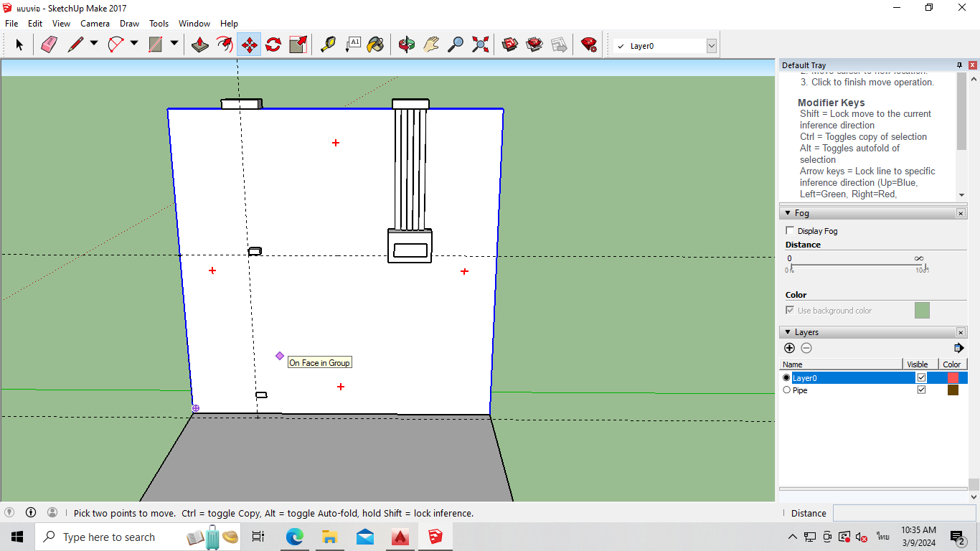Screen dimensions: 980x551
Task: Click the Zoom Extents tool
Action: (x=480, y=44)
